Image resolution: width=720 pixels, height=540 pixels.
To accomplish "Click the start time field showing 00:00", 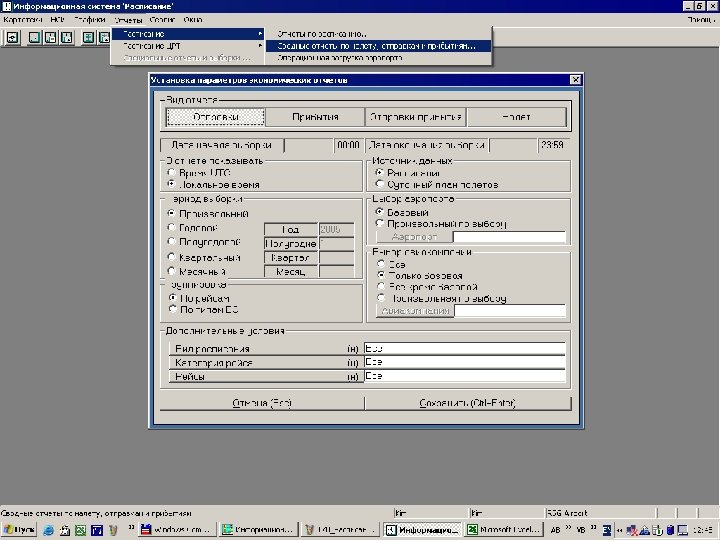I will [x=348, y=145].
